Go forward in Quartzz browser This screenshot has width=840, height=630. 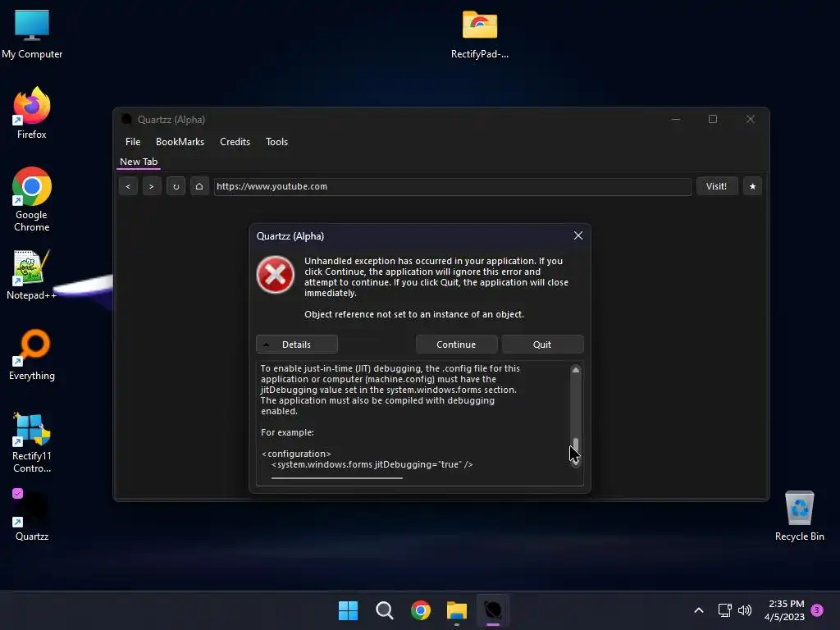click(x=152, y=186)
